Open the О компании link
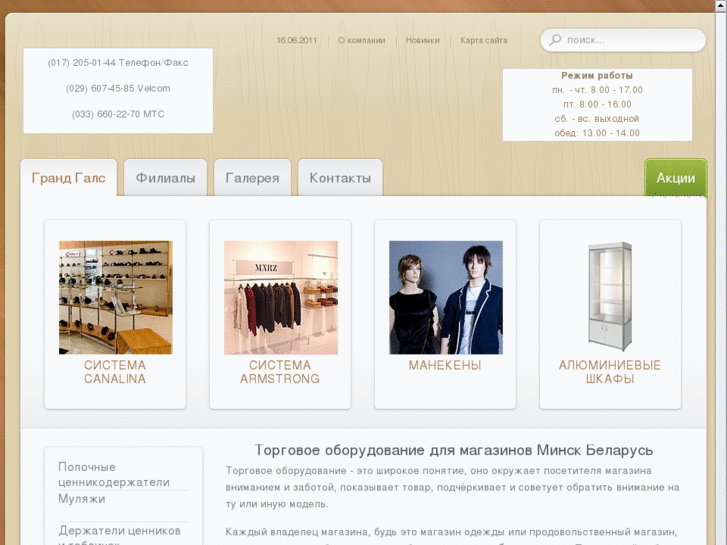This screenshot has width=727, height=545. coord(362,40)
